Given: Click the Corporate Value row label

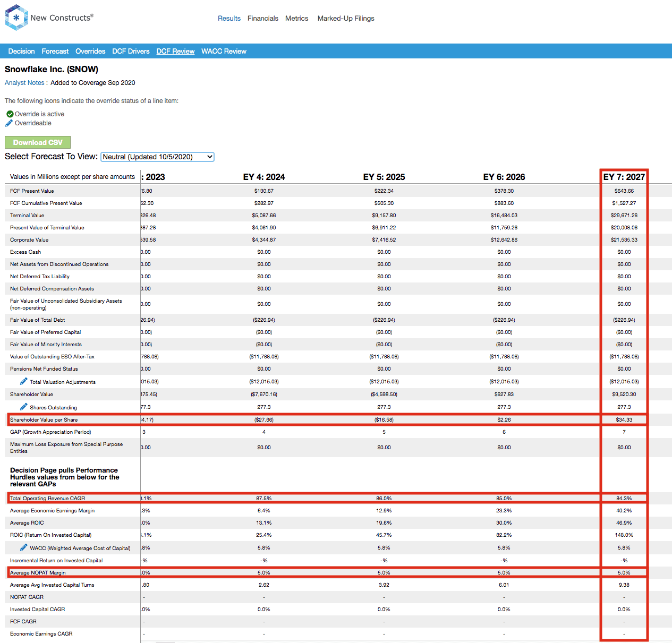Looking at the screenshot, I should (x=29, y=240).
